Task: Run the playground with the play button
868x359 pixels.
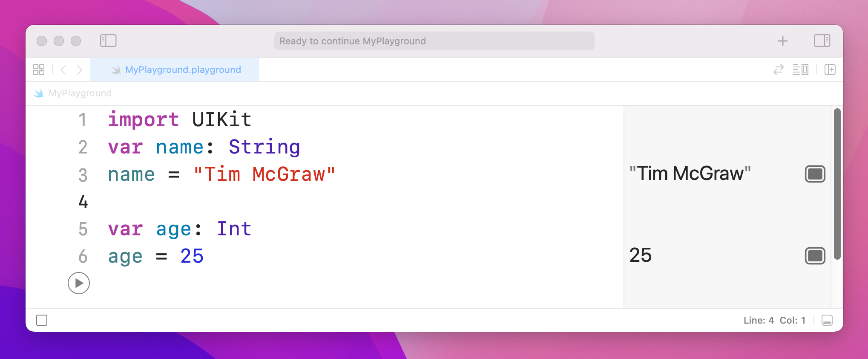Action: pyautogui.click(x=79, y=283)
